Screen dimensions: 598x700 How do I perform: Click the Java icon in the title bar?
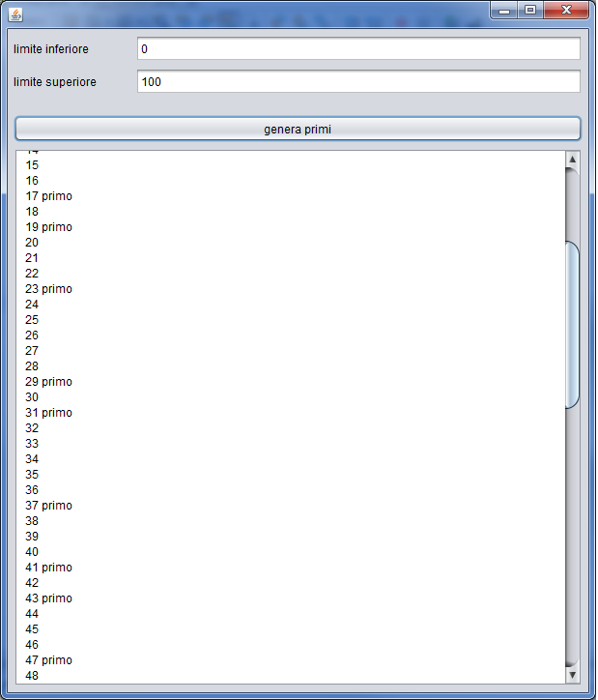15,14
